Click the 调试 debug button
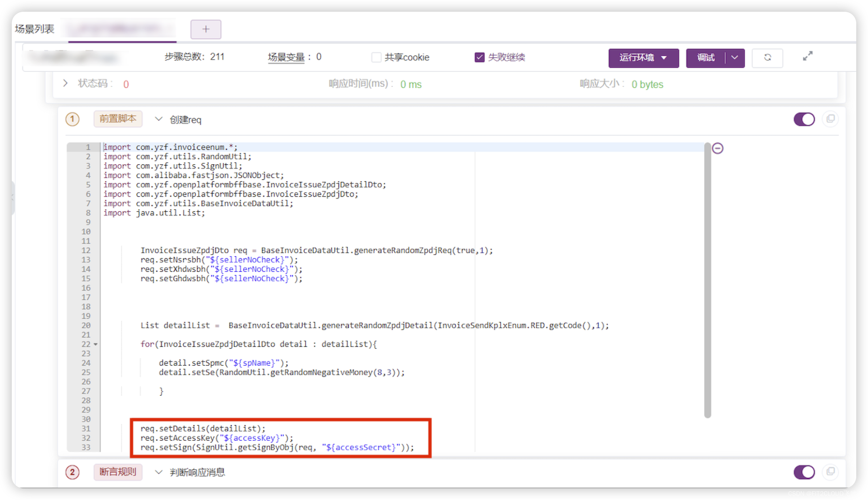 pyautogui.click(x=705, y=58)
